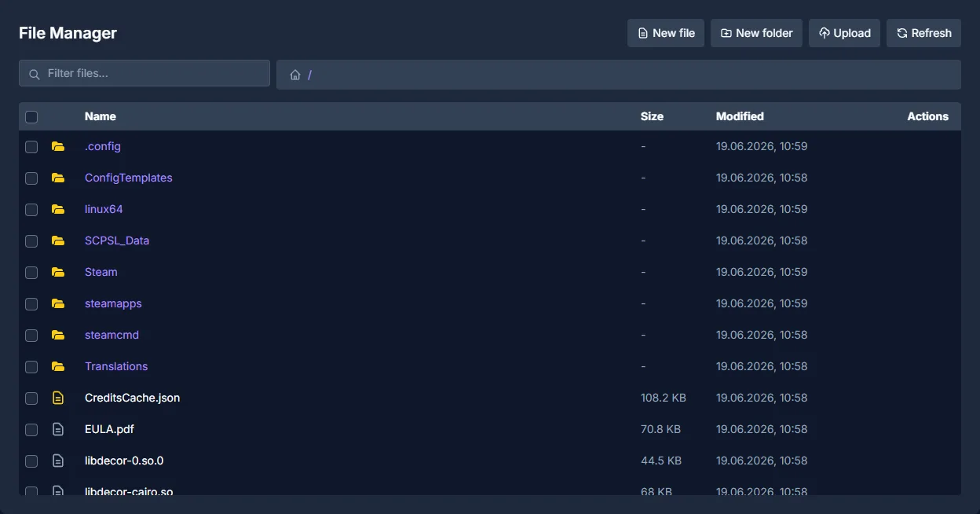The width and height of the screenshot is (980, 514).
Task: Click the 70.8 KB size value
Action: [660, 429]
